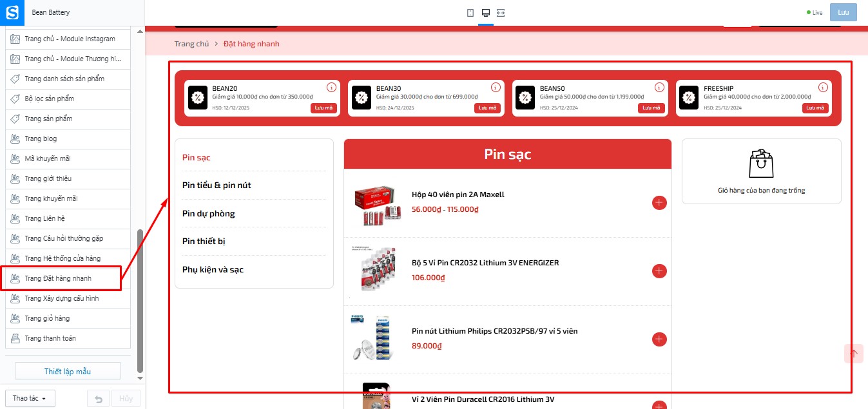This screenshot has height=409, width=868.
Task: Open Trang Xây dựng cấu hình settings
Action: [x=68, y=298]
